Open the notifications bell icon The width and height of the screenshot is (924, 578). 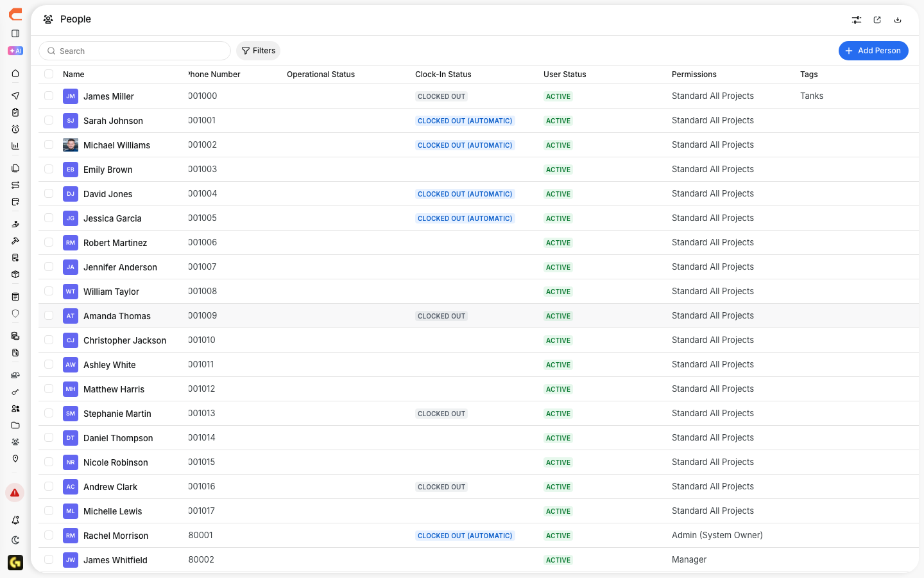coord(15,520)
